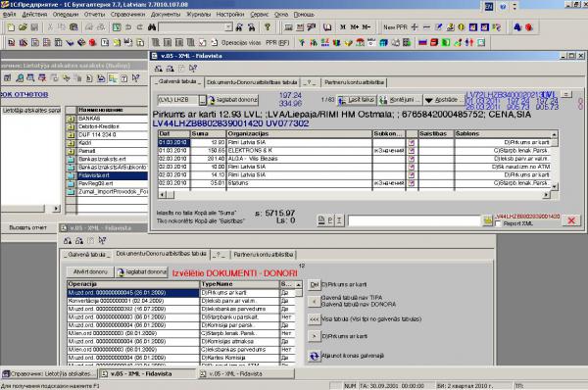
Task: Click the Open folder icon in toolbar
Action: click(x=23, y=27)
